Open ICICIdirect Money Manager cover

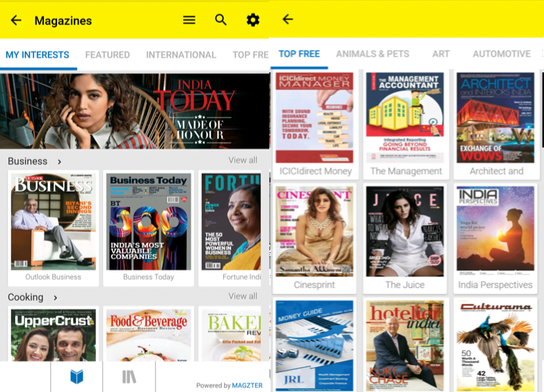click(314, 117)
